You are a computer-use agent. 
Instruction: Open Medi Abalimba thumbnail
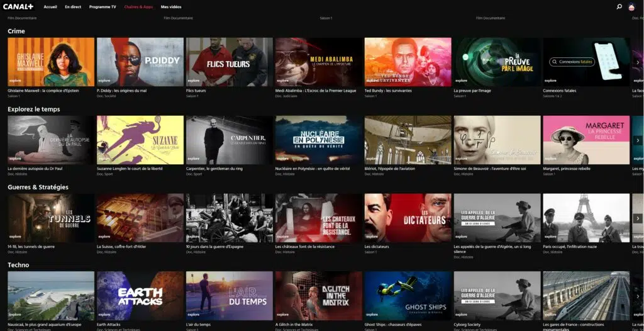(x=319, y=62)
